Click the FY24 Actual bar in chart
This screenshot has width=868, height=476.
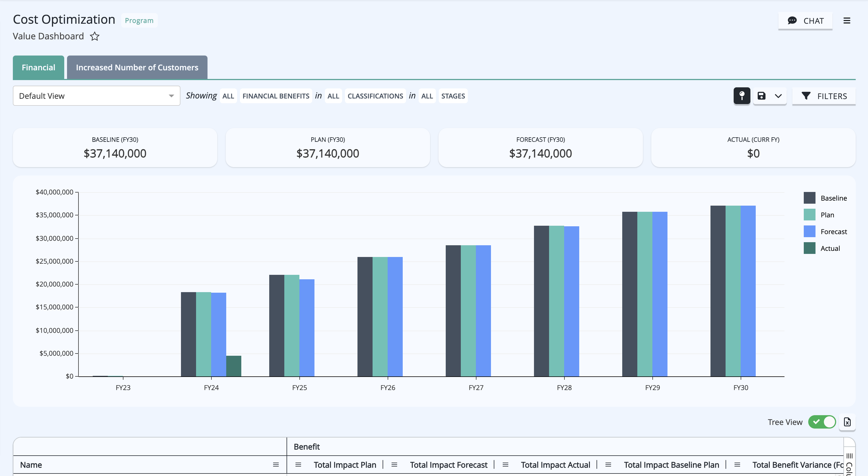[233, 366]
